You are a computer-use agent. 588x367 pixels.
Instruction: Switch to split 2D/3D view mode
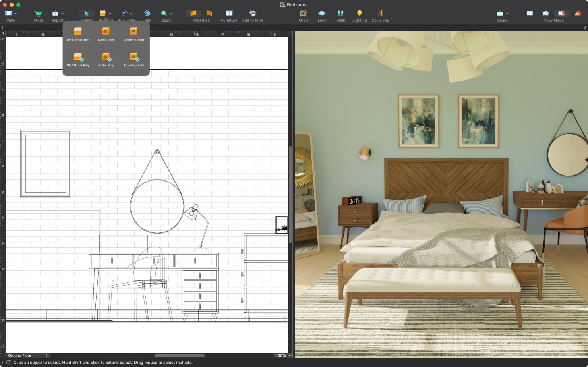(x=561, y=14)
